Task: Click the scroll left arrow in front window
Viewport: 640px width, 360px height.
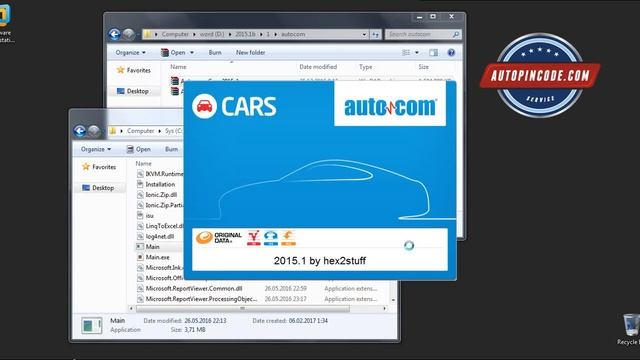Action: [131, 309]
